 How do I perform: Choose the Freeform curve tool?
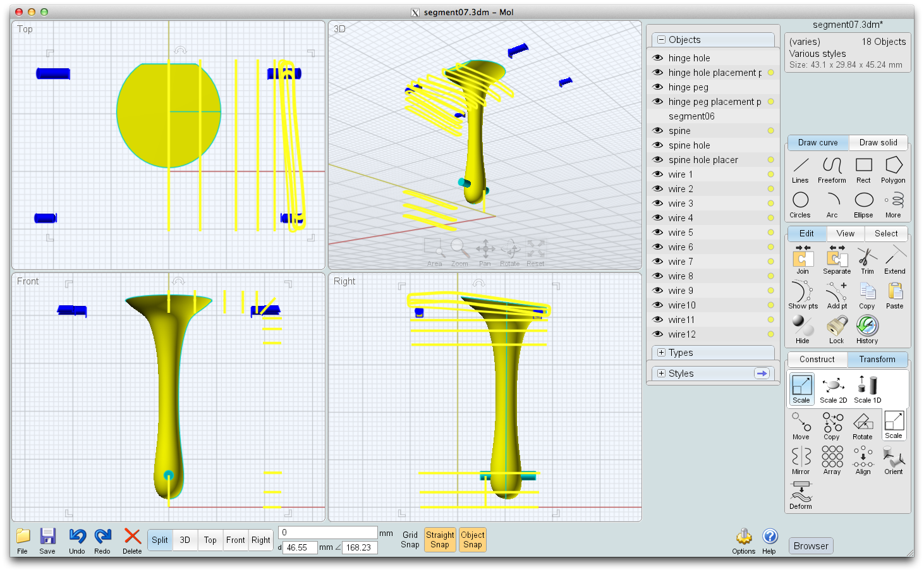[832, 169]
